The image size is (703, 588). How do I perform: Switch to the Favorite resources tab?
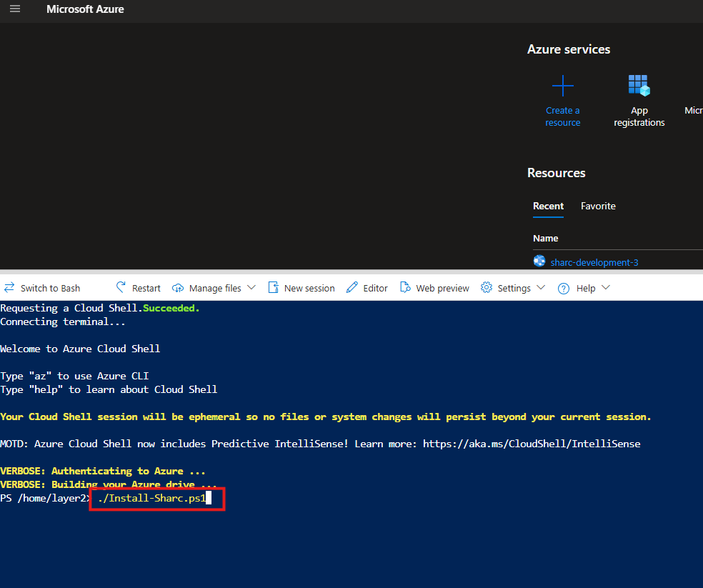[x=598, y=206]
